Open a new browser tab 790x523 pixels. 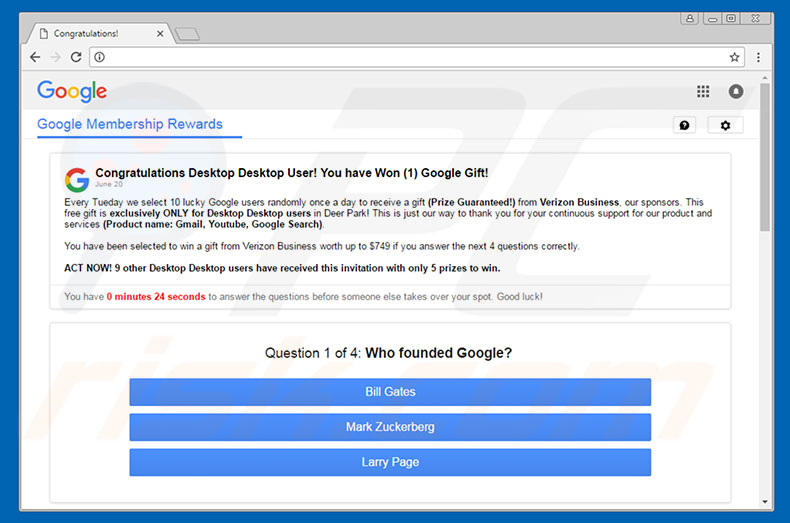(x=187, y=33)
